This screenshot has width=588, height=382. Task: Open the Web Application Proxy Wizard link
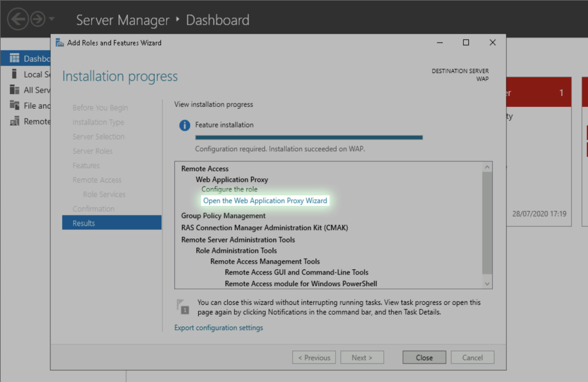pos(265,200)
